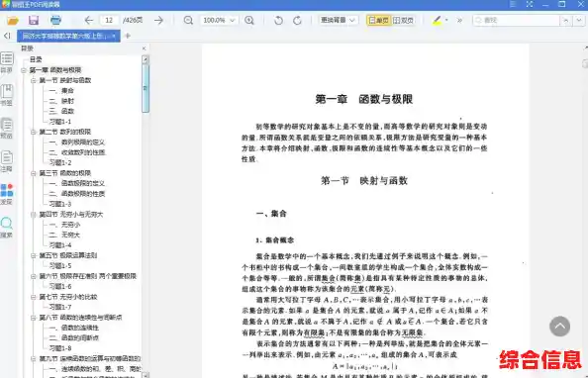Viewport: 588px width, 378px height.
Task: Jump to 一、集合 in the outline
Action: pyautogui.click(x=61, y=90)
